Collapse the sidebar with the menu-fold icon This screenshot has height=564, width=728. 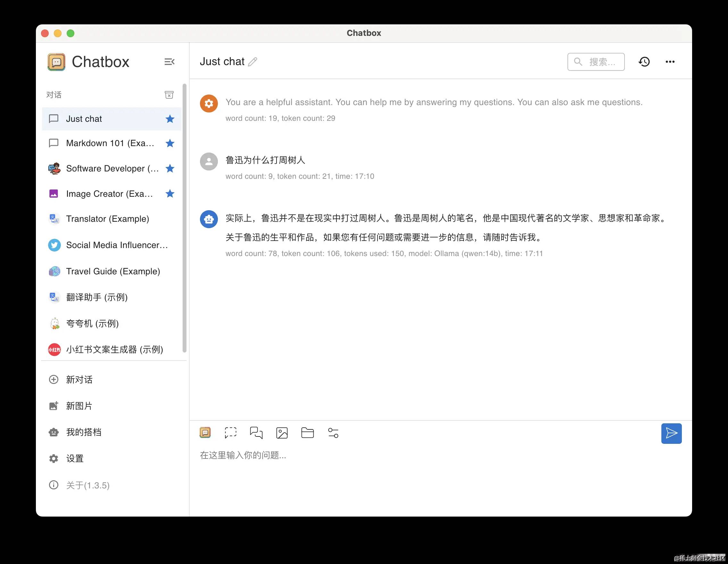coord(169,62)
